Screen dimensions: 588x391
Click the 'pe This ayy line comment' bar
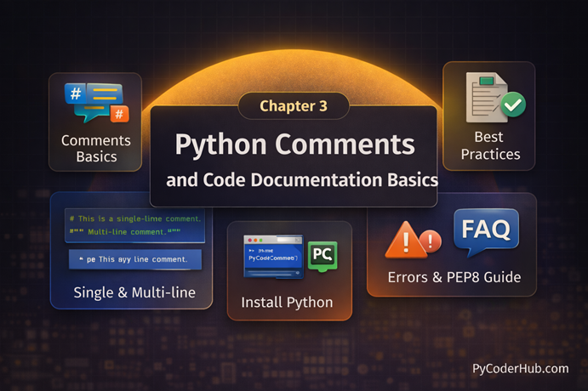coord(135,259)
